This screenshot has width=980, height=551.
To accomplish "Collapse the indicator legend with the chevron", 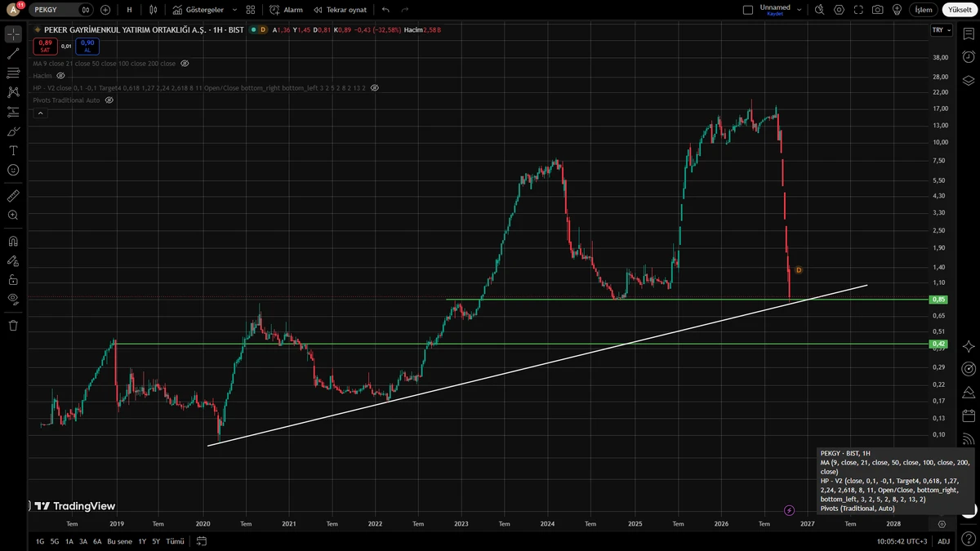I will (39, 113).
